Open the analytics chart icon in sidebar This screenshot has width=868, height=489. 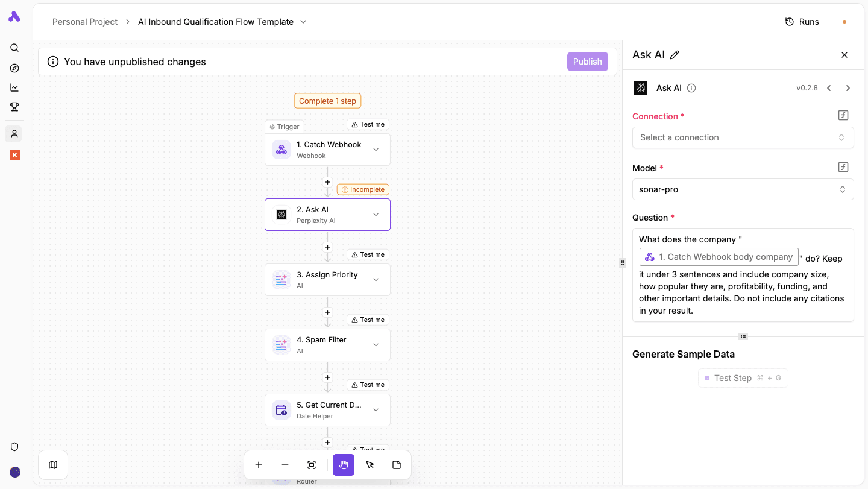point(14,87)
